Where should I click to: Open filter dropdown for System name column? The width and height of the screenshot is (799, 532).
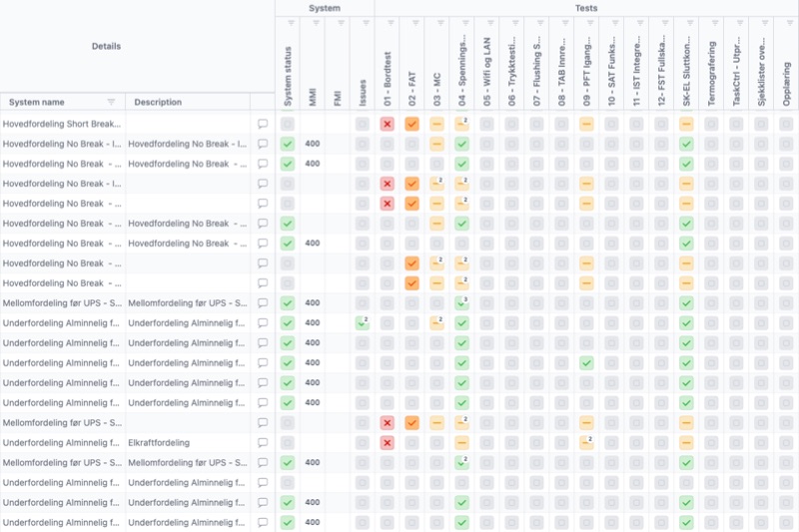(x=111, y=102)
